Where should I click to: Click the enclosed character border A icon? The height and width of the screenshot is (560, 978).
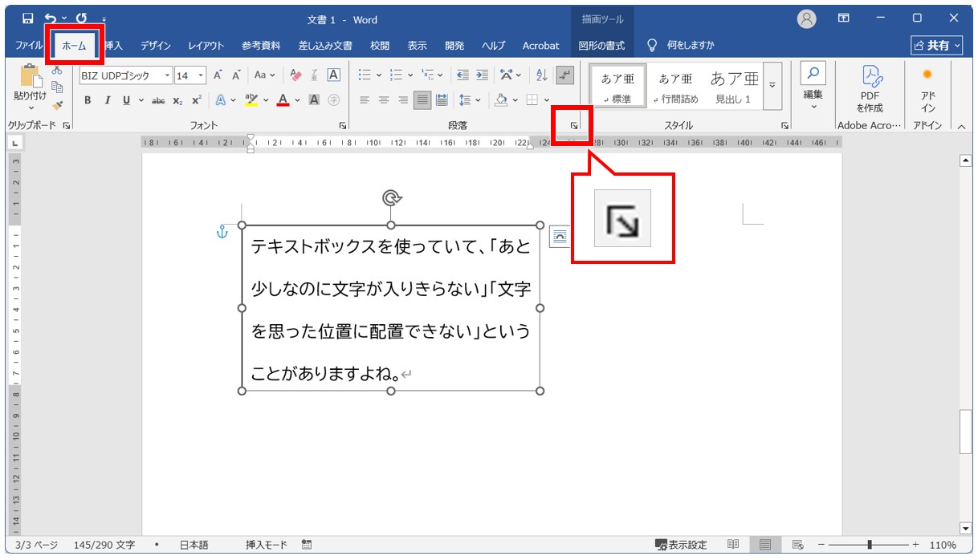click(334, 75)
